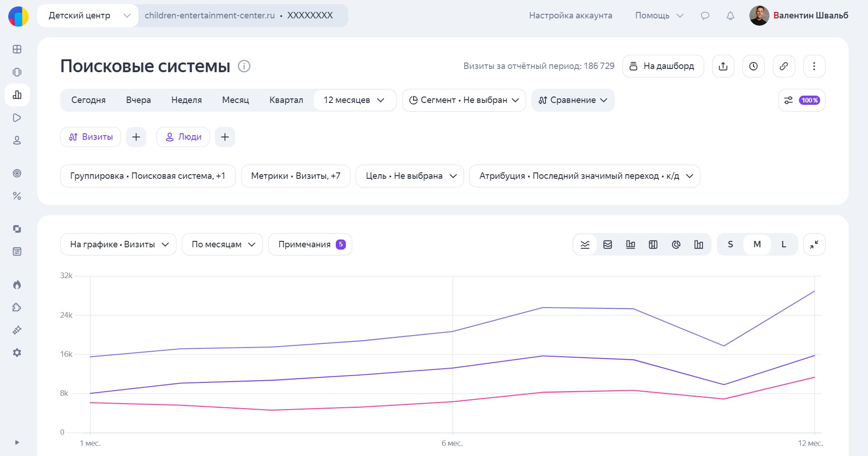The height and width of the screenshot is (456, 868).
Task: Open the sampling accuracy 100% control
Action: point(802,100)
